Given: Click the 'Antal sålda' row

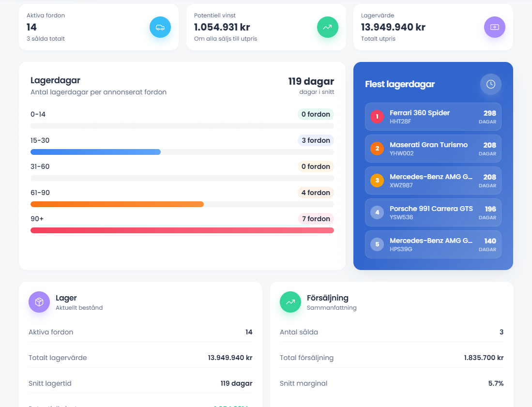Looking at the screenshot, I should click(x=392, y=332).
